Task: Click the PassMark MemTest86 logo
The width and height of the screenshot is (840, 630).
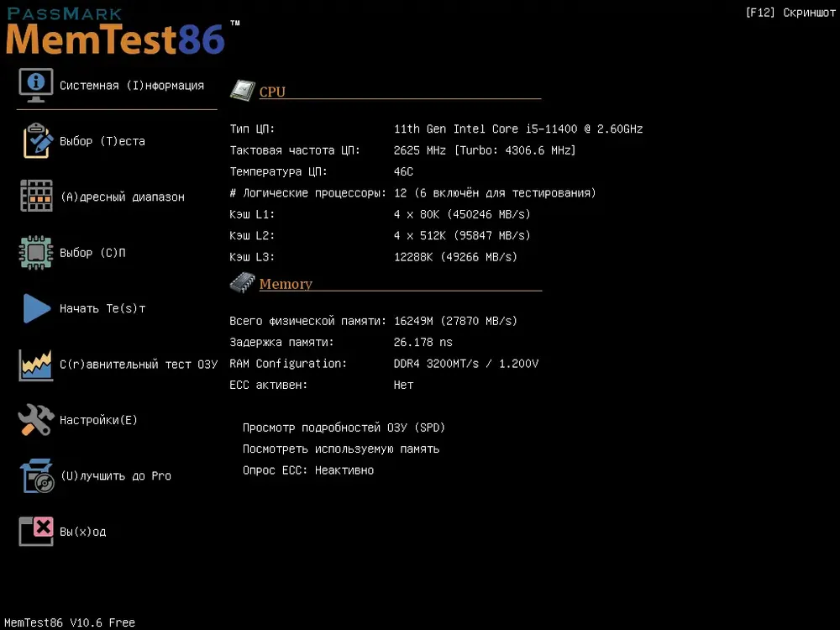Action: click(x=122, y=32)
